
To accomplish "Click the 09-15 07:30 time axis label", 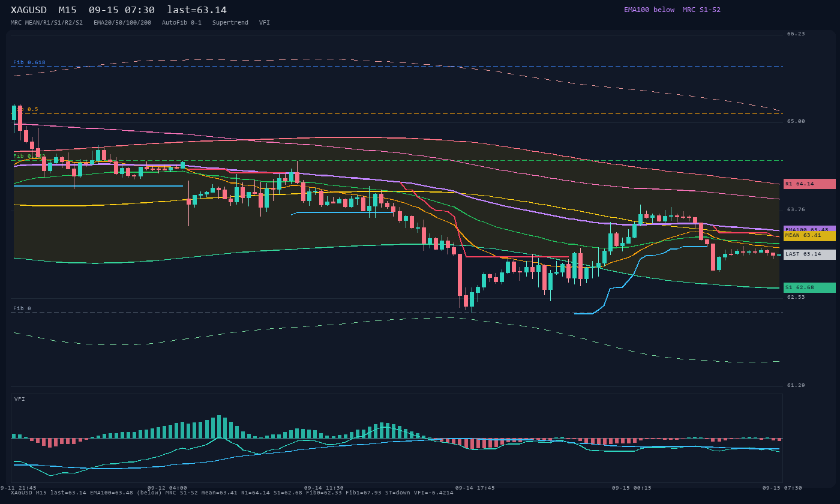I will point(782,488).
